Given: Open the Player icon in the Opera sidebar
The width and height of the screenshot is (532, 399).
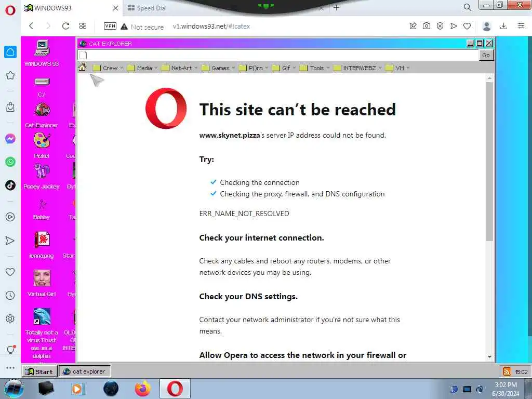Looking at the screenshot, I should click(10, 217).
